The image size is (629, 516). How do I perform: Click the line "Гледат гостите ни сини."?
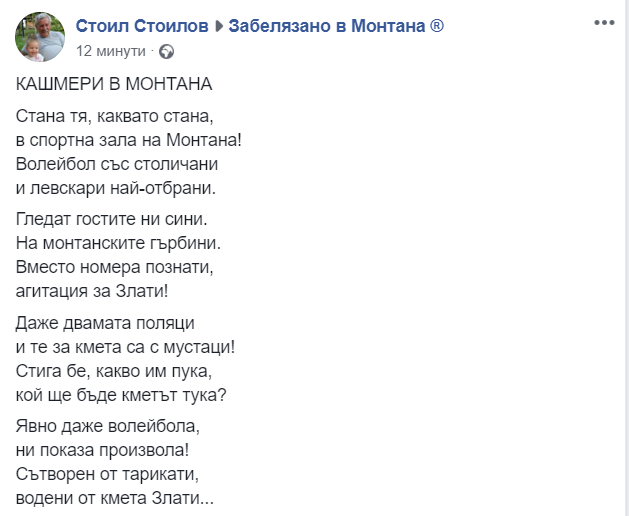click(112, 219)
